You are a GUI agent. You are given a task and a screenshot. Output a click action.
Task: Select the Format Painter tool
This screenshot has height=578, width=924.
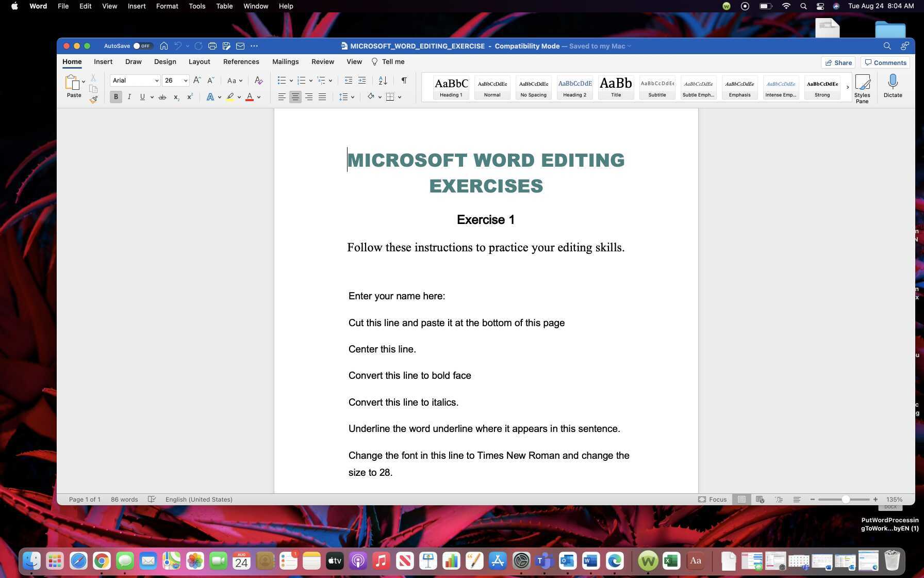click(x=94, y=100)
